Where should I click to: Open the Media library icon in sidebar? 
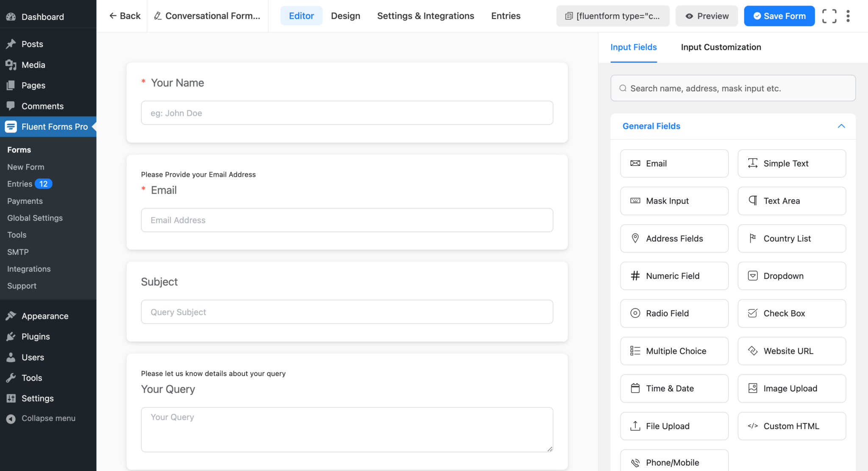(x=11, y=64)
